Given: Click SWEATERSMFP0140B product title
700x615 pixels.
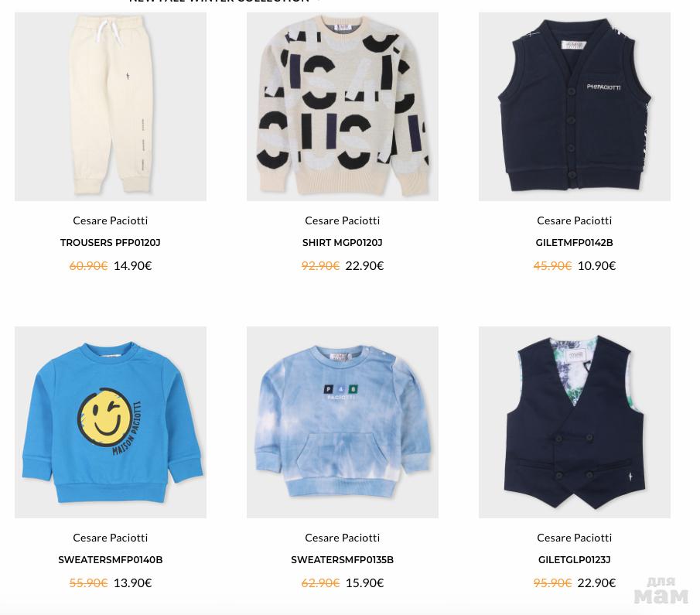Looking at the screenshot, I should (x=111, y=559).
